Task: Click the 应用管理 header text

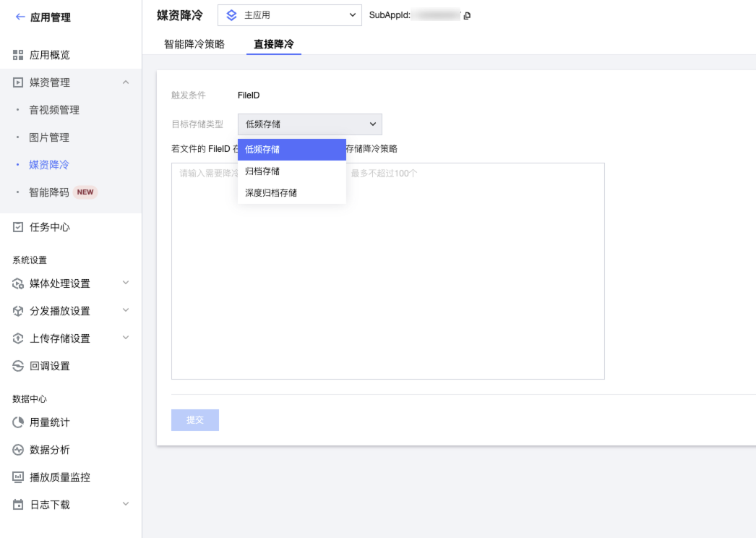Action: coord(51,17)
